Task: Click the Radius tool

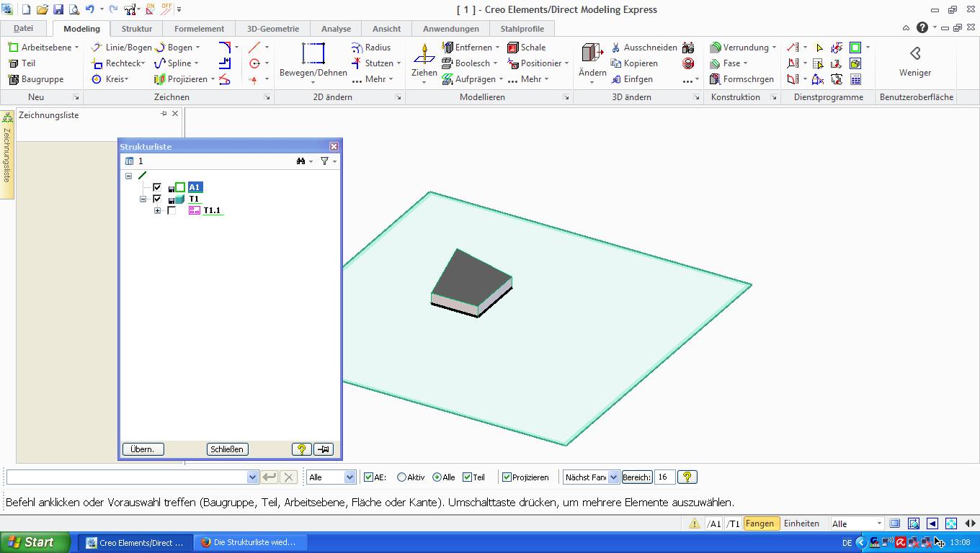Action: 371,48
